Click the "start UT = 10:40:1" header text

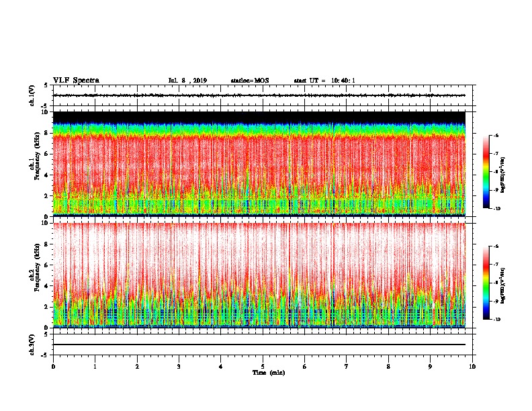[x=324, y=81]
